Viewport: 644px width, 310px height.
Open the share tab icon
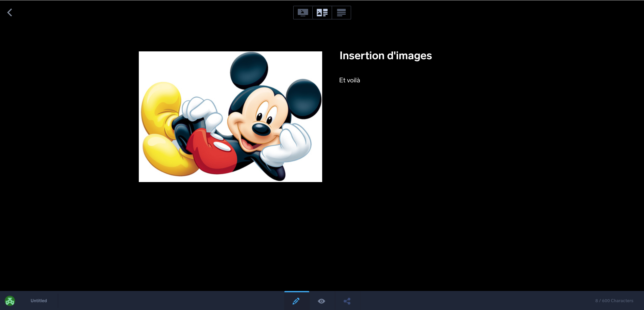pyautogui.click(x=347, y=301)
